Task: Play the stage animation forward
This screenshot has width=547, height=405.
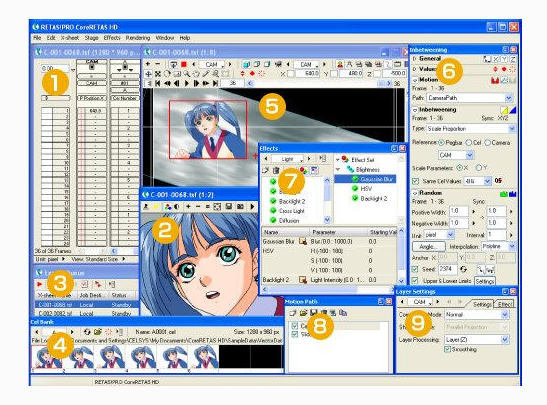Action: click(x=187, y=83)
